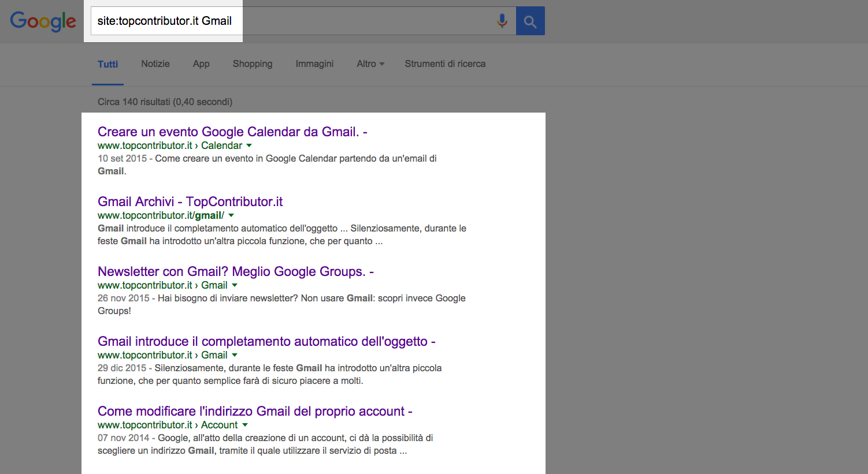Start voice search with microphone icon

point(502,21)
